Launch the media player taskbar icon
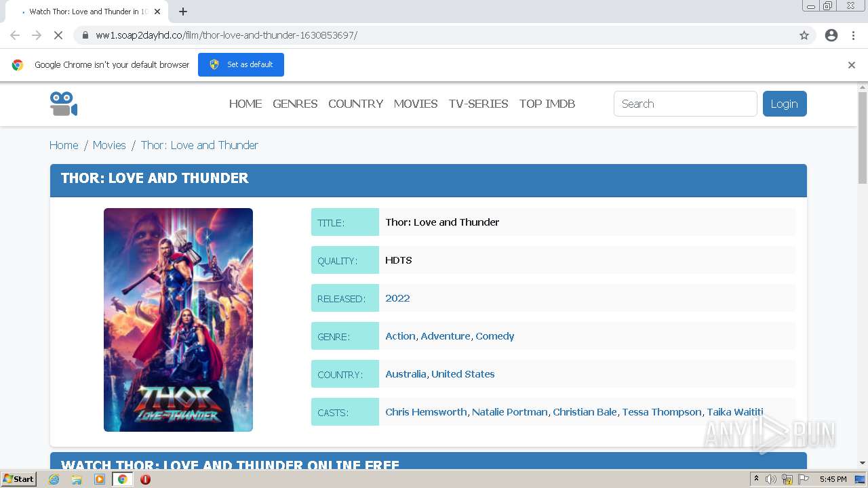This screenshot has width=868, height=488. [x=100, y=479]
